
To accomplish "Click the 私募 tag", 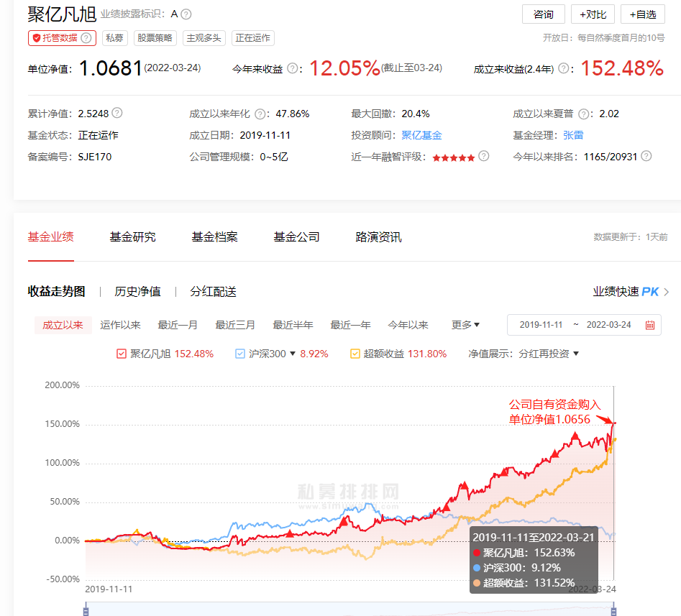I will pos(114,38).
